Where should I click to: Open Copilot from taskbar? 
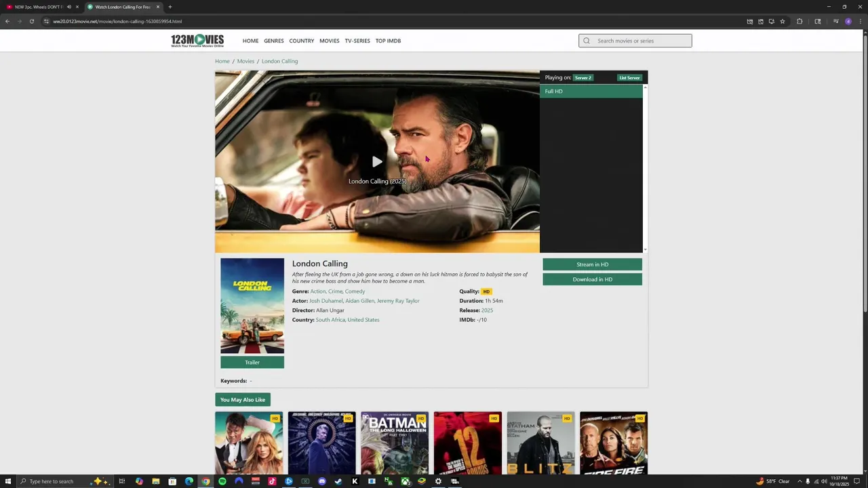coord(139,481)
